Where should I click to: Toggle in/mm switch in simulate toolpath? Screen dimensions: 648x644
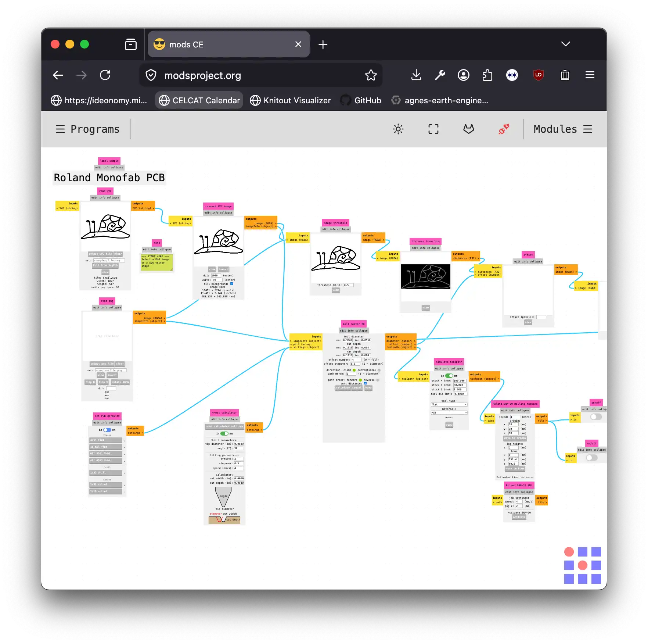(449, 376)
